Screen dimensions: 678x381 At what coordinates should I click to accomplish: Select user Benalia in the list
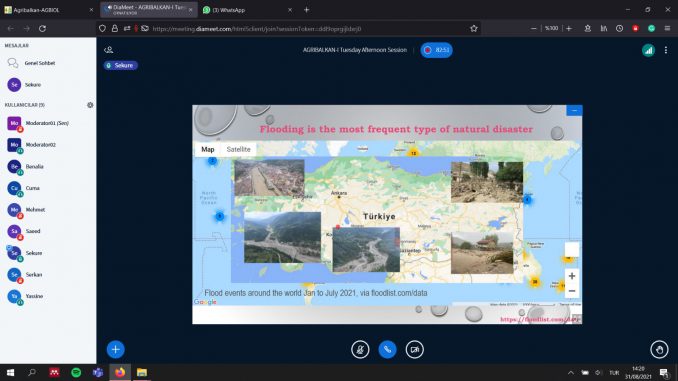point(35,166)
